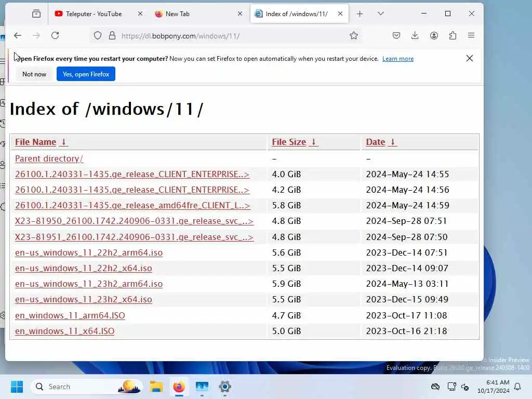The image size is (532, 399).
Task: Click the taskbar Search box
Action: 87,387
